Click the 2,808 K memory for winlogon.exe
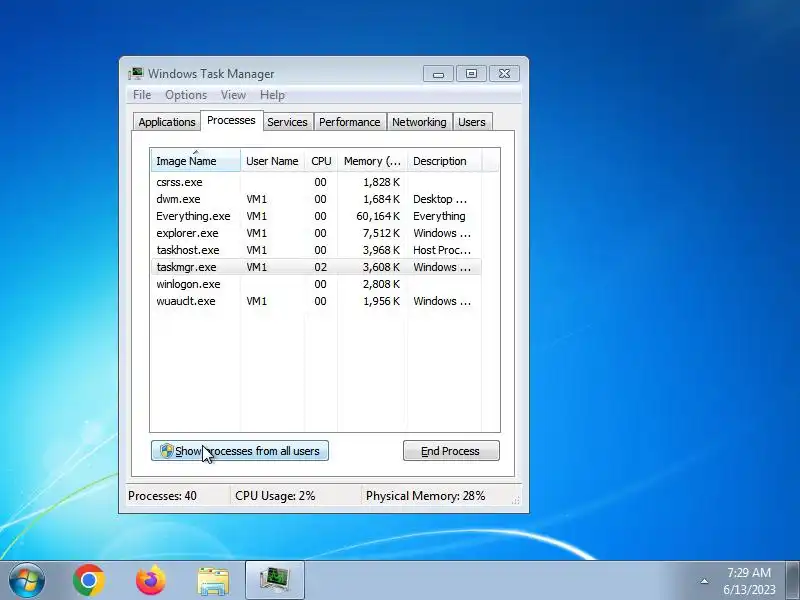 pos(381,284)
